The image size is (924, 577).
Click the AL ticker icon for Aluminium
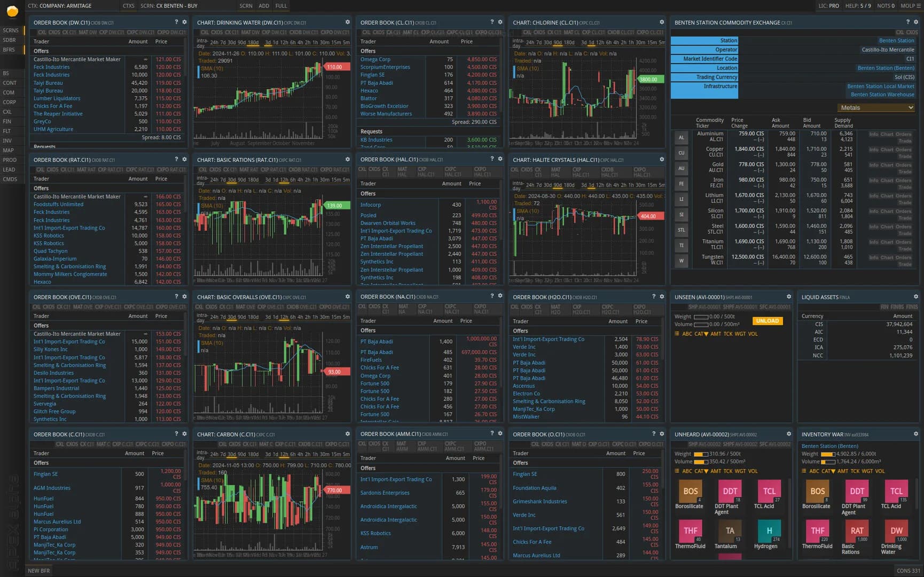click(x=681, y=138)
